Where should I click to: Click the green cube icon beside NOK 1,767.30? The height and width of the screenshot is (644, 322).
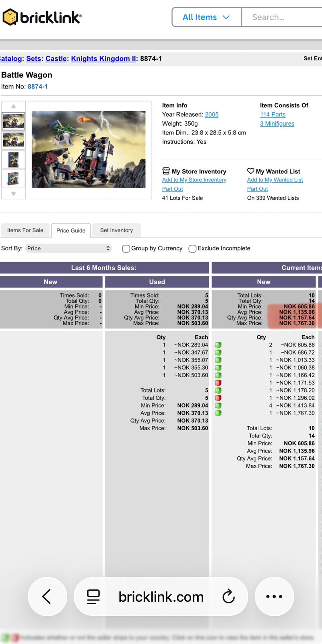coord(218,413)
